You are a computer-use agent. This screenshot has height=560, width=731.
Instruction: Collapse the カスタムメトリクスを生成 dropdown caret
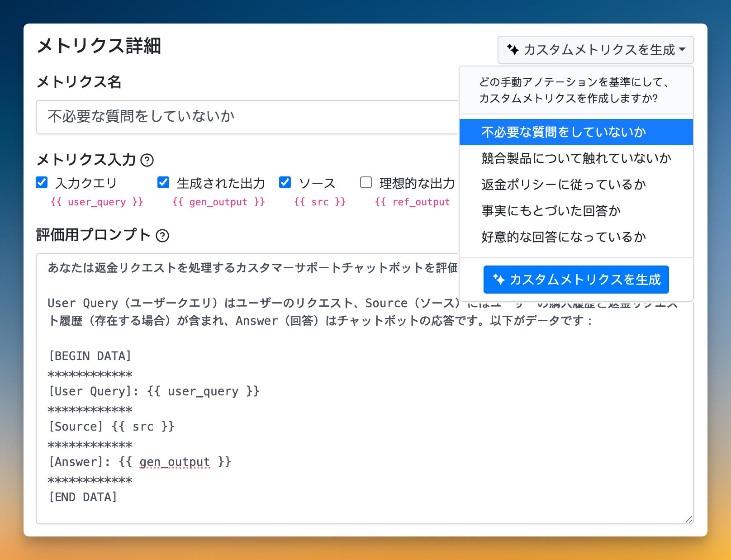[x=682, y=49]
